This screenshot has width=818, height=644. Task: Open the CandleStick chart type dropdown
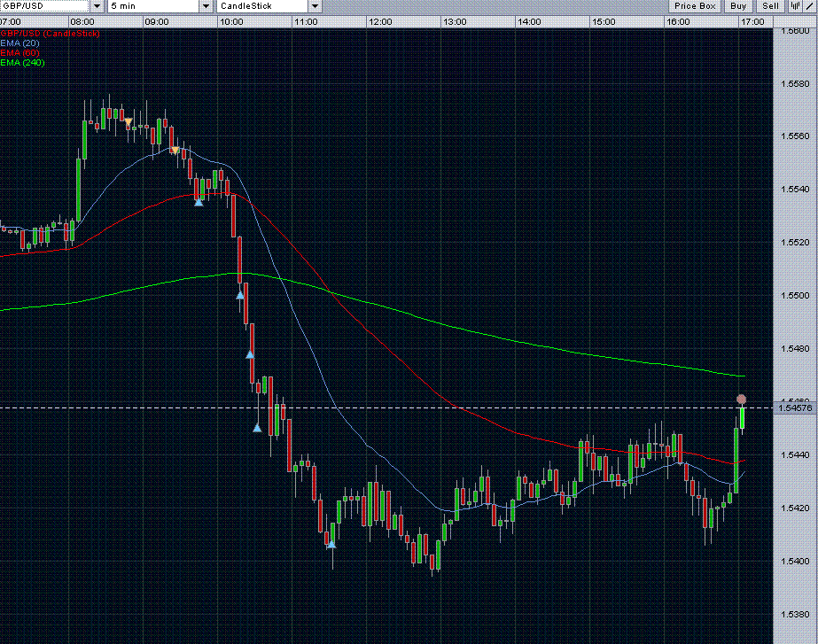(315, 6)
